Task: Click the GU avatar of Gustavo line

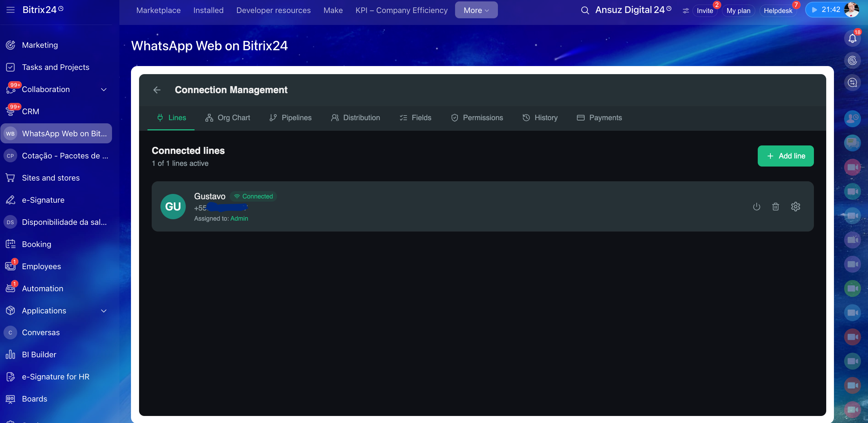Action: 173,207
